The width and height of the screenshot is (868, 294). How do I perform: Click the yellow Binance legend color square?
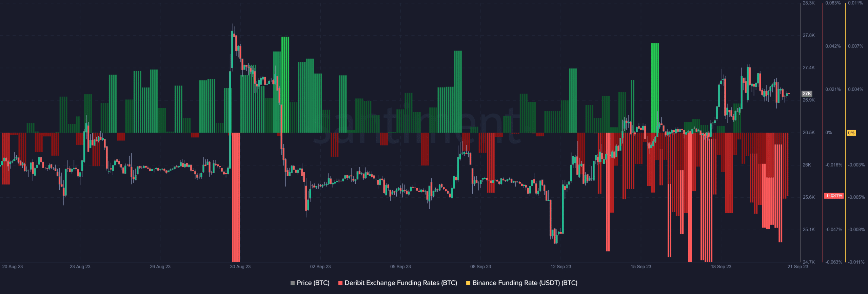click(468, 283)
